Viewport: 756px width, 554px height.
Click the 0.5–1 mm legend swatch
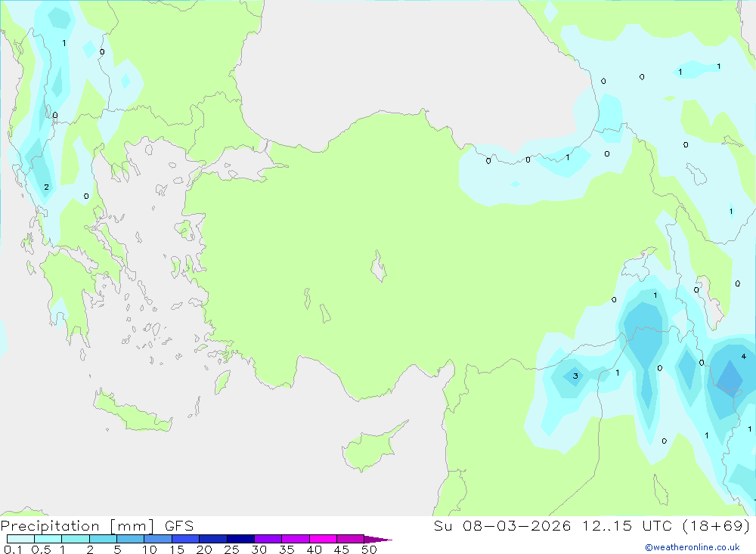pos(48,539)
